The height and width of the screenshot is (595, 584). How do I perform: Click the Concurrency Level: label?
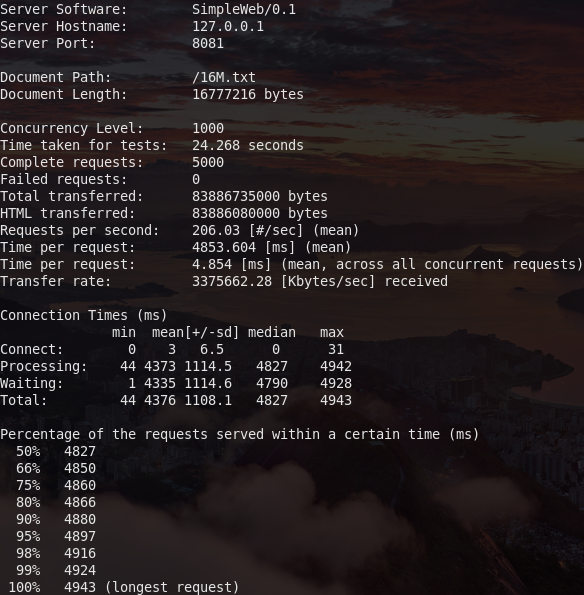71,128
